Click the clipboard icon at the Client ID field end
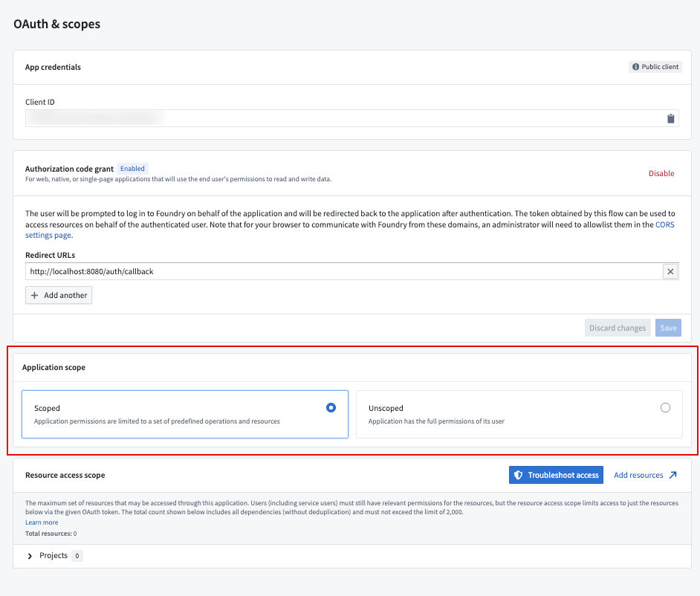 coord(670,117)
